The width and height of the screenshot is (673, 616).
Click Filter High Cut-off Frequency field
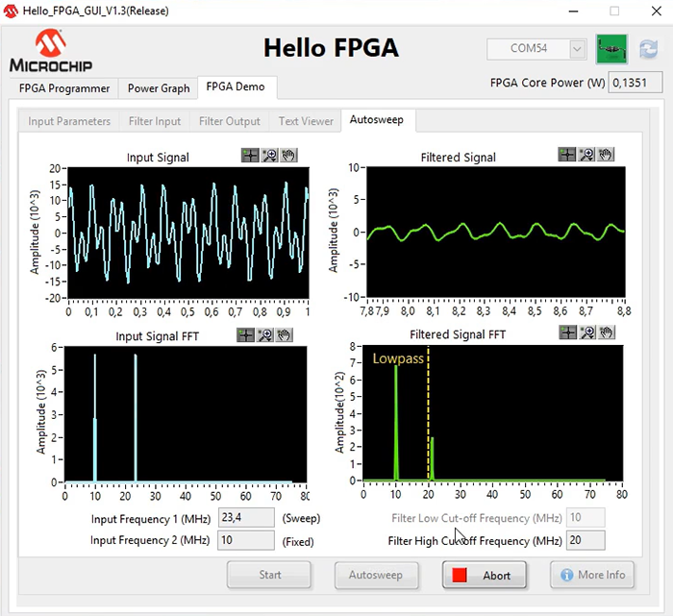586,540
